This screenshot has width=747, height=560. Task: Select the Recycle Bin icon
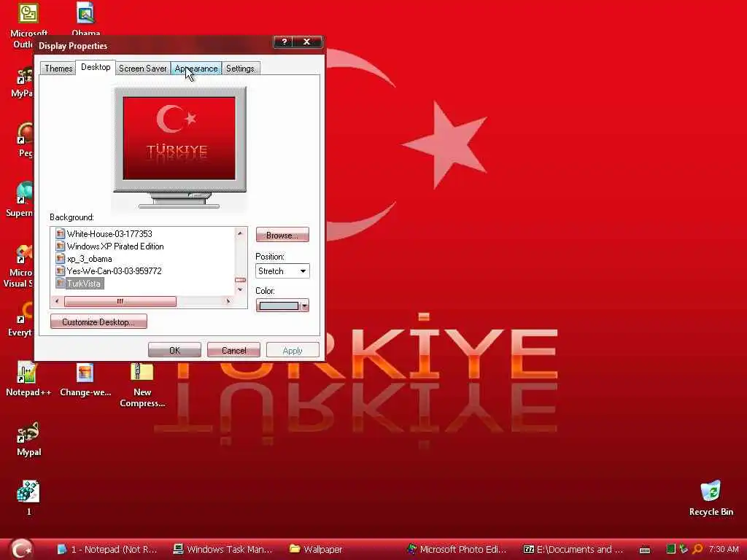711,498
